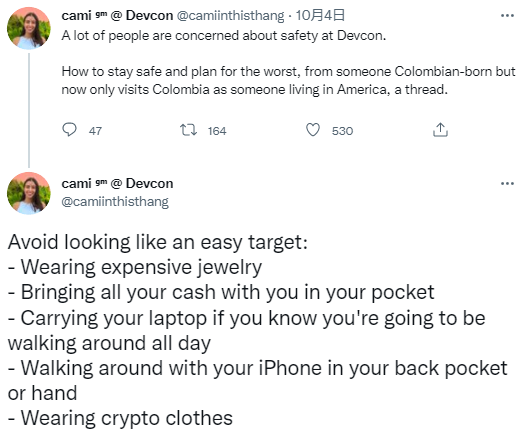Click the 164 retweets count
This screenshot has width=530, height=430.
(x=217, y=131)
